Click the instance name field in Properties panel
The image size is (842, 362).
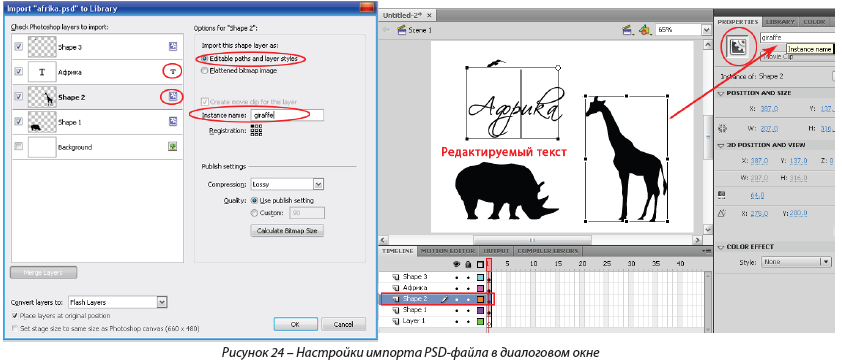pyautogui.click(x=798, y=38)
